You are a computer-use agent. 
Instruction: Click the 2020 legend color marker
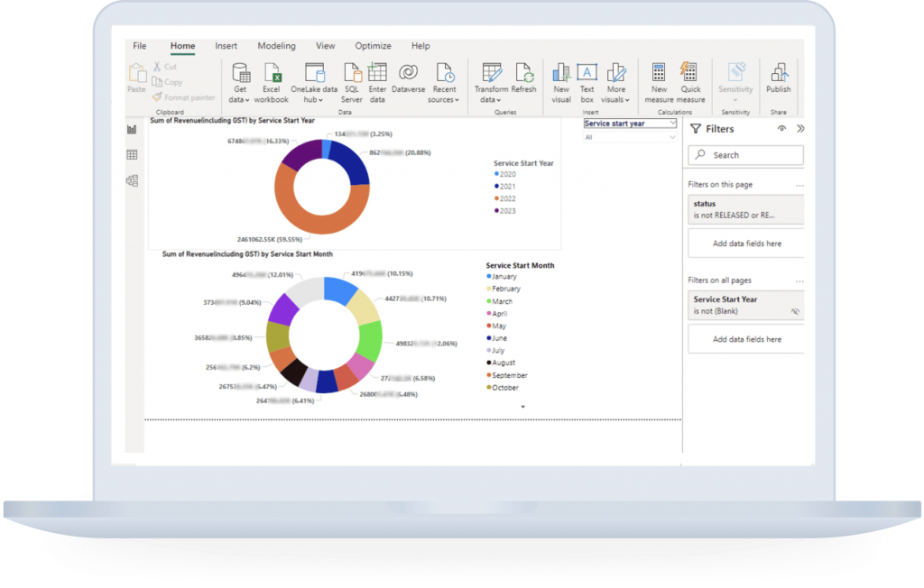click(497, 174)
